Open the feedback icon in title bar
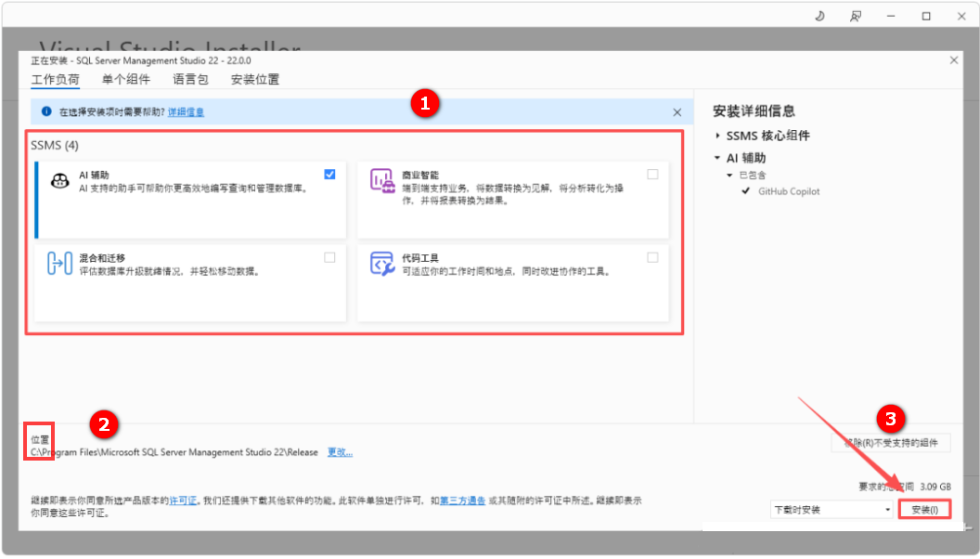 tap(856, 17)
